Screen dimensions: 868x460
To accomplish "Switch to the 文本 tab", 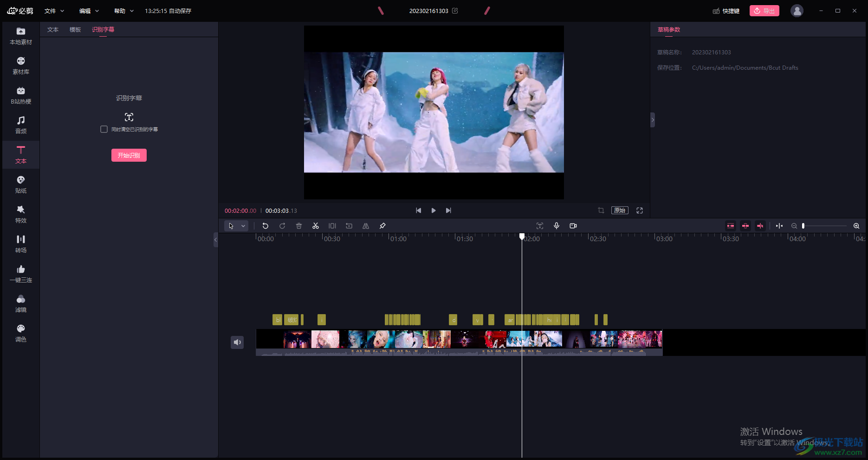I will [x=53, y=29].
